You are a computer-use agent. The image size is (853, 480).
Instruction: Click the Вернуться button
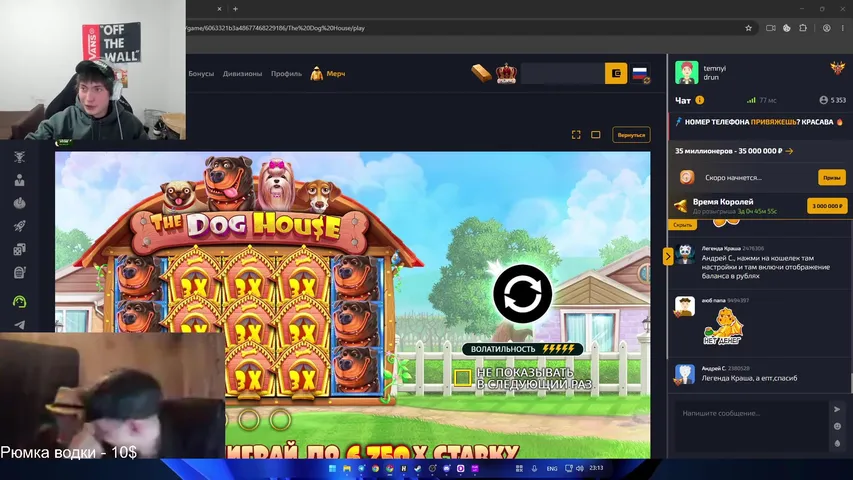coord(631,134)
